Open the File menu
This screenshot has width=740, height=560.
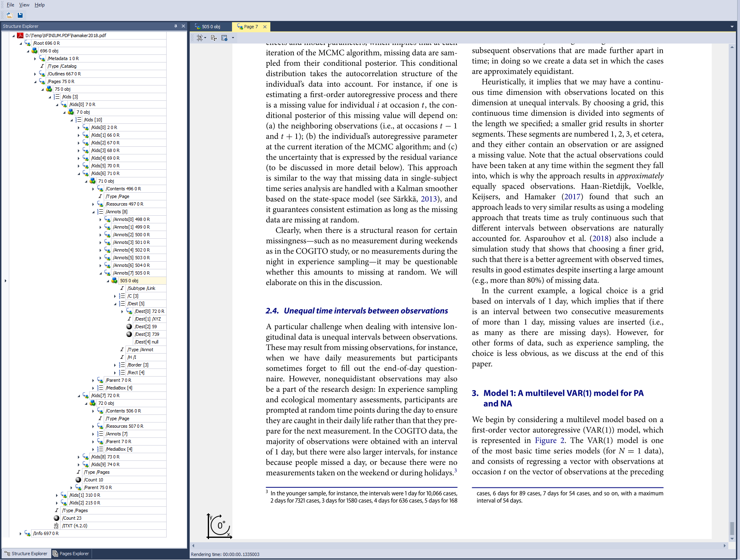click(10, 5)
